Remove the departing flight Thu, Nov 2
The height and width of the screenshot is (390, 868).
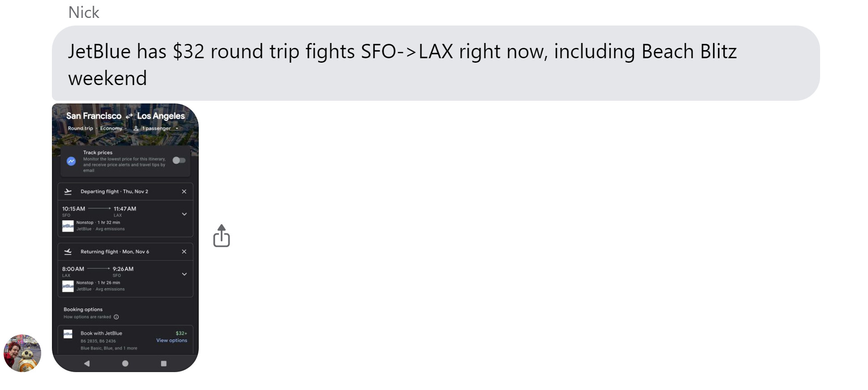coord(184,192)
